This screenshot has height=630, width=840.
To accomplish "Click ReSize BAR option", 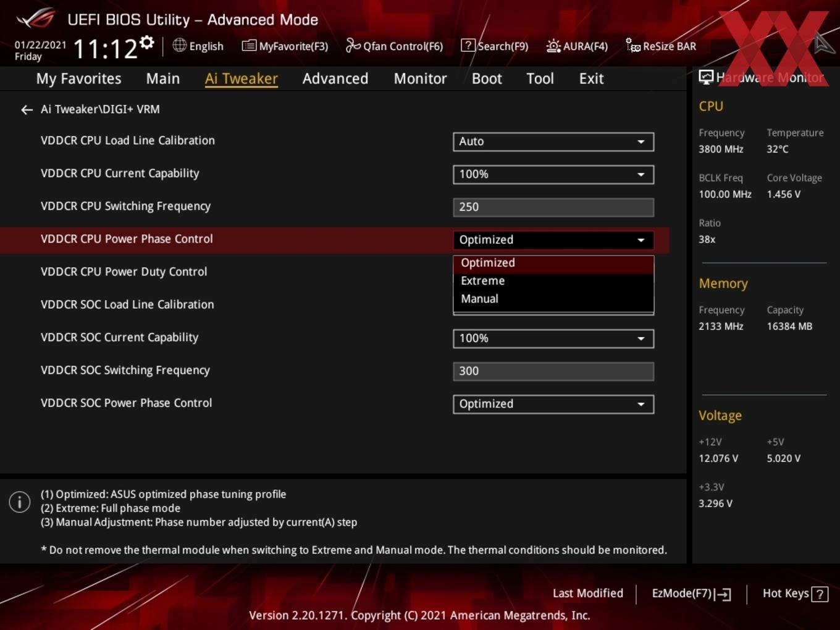I will pyautogui.click(x=661, y=46).
